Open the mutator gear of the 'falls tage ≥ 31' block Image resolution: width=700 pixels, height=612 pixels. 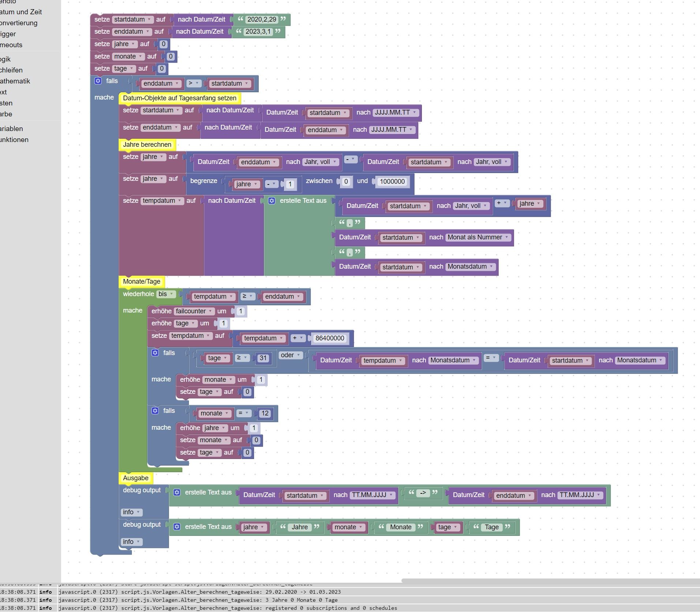[x=155, y=352]
